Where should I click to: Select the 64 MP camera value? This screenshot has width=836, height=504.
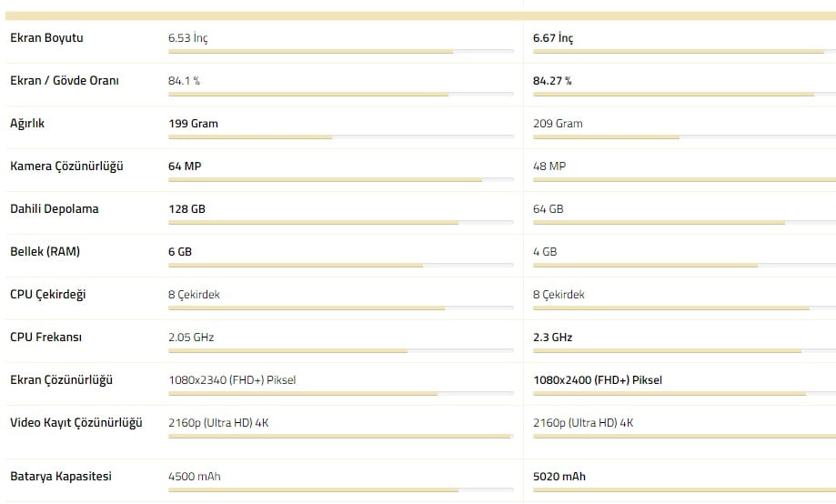pos(185,166)
